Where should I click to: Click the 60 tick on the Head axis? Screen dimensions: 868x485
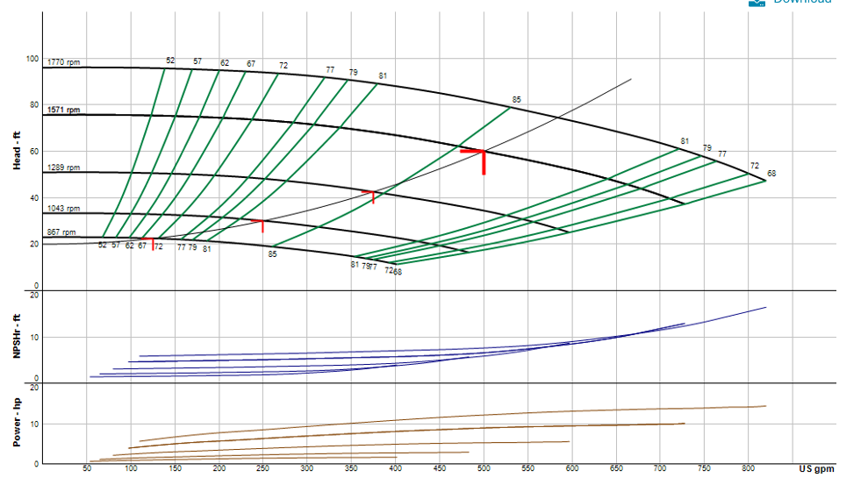pyautogui.click(x=34, y=151)
